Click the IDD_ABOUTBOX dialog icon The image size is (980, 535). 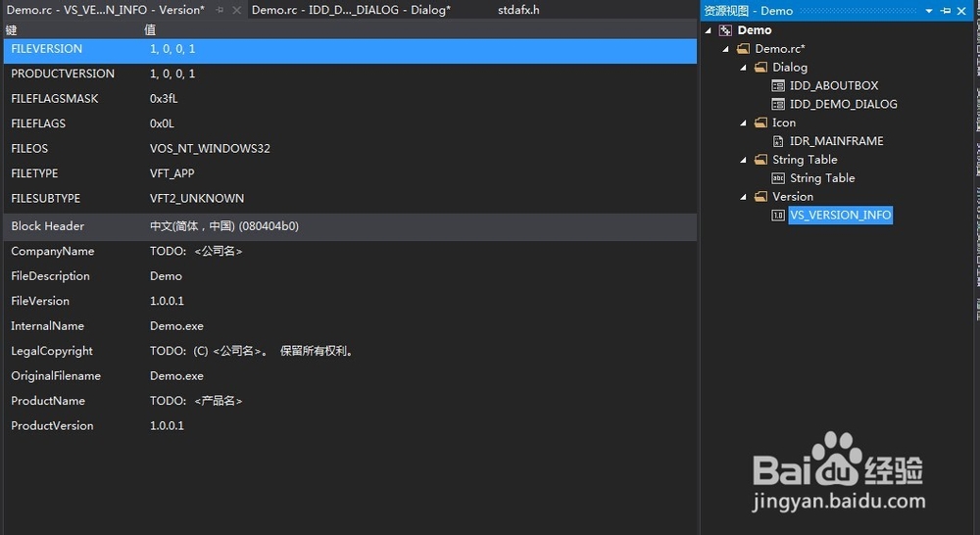click(x=778, y=85)
